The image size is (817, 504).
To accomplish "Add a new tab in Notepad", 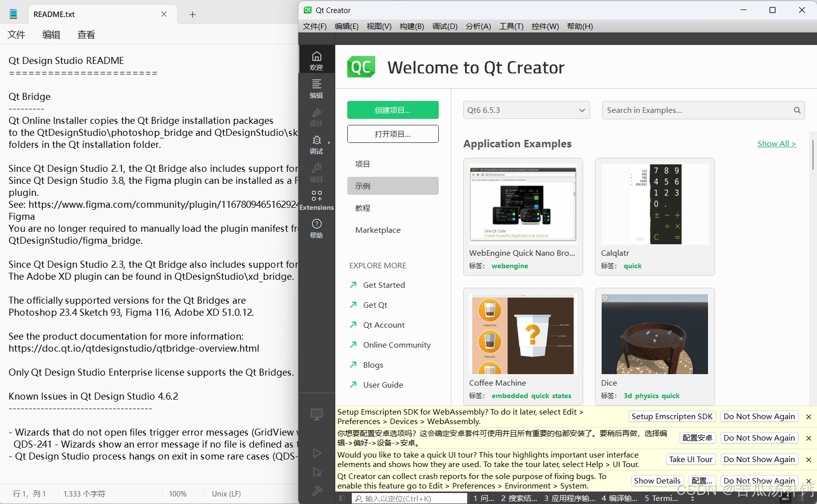I will [x=192, y=14].
